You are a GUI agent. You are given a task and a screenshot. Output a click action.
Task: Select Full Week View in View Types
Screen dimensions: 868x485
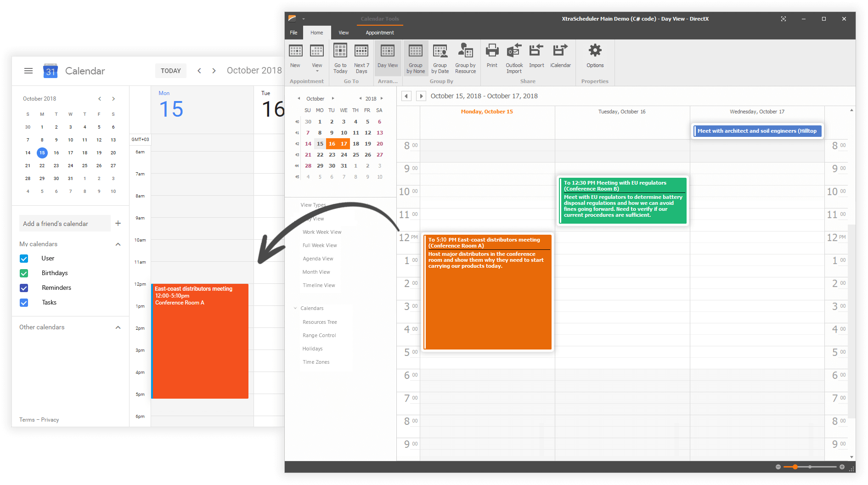[x=320, y=245]
